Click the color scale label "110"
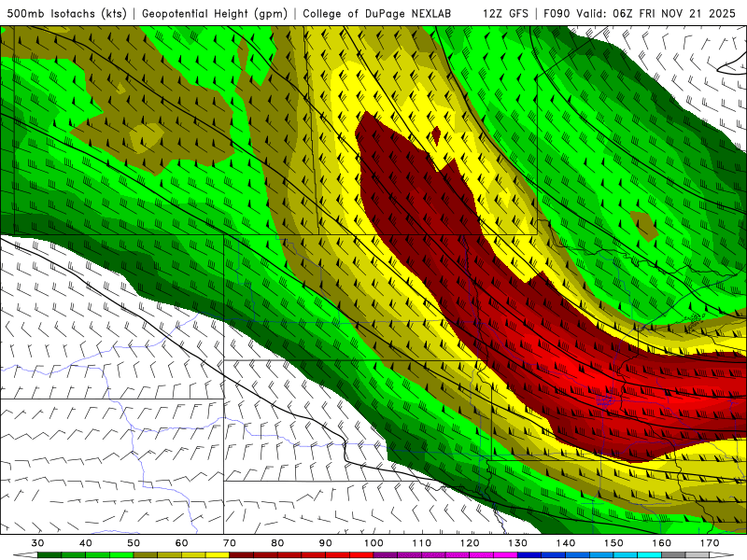This screenshot has width=747, height=560. click(x=422, y=543)
